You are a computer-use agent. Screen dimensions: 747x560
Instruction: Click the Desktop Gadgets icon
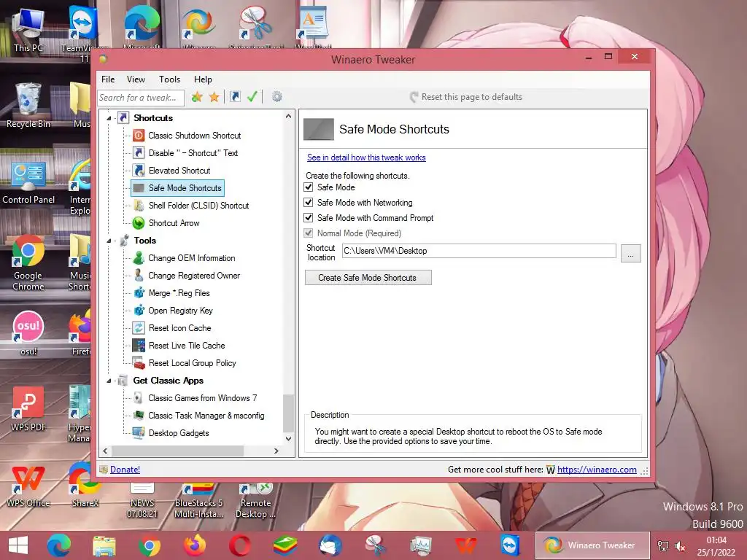tap(139, 433)
